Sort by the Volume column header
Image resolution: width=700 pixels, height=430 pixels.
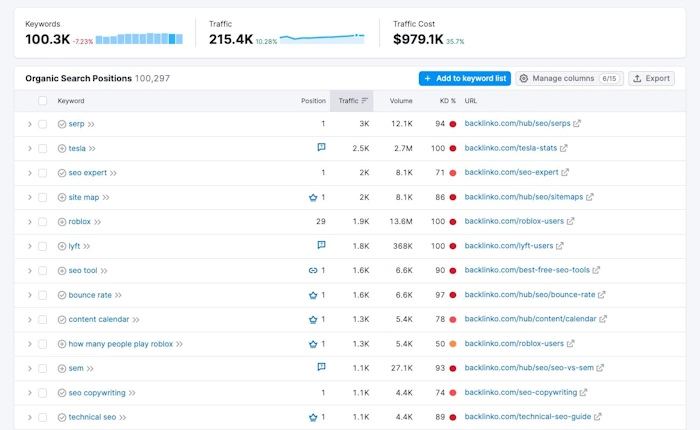401,101
